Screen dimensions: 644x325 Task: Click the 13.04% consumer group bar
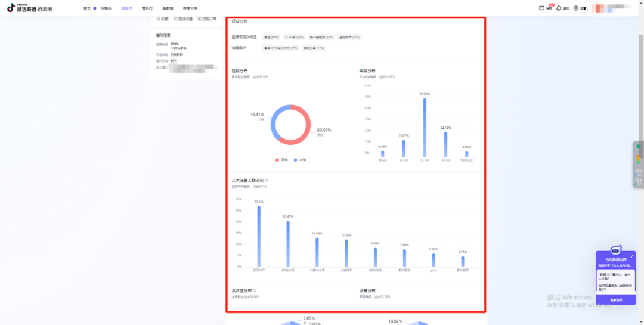tap(317, 252)
